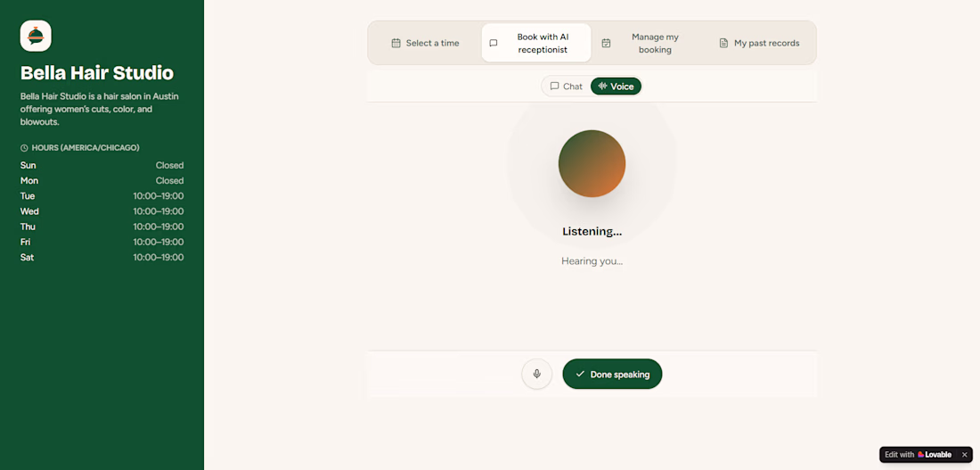Screen dimensions: 980x470
Task: Select the Voice mode toggle
Action: click(x=616, y=87)
